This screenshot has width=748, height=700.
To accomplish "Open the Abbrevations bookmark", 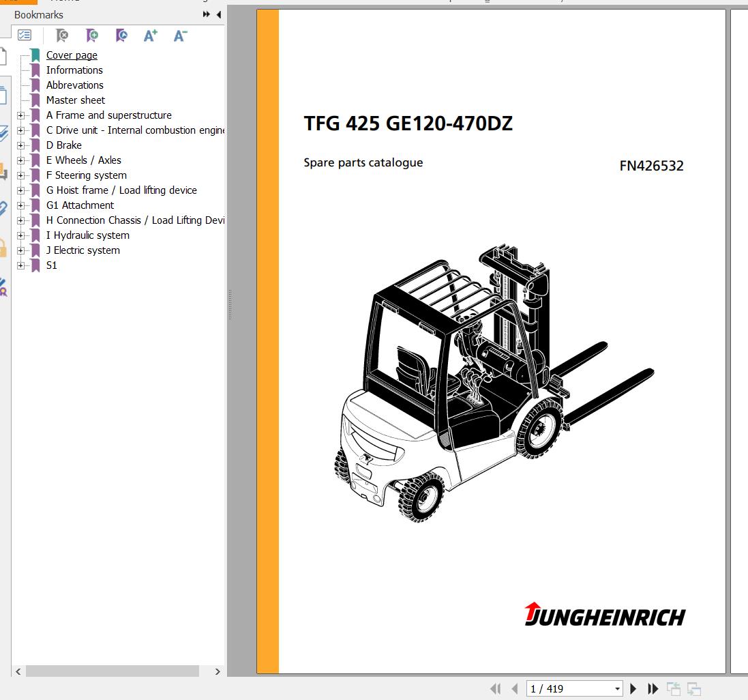I will [x=74, y=85].
